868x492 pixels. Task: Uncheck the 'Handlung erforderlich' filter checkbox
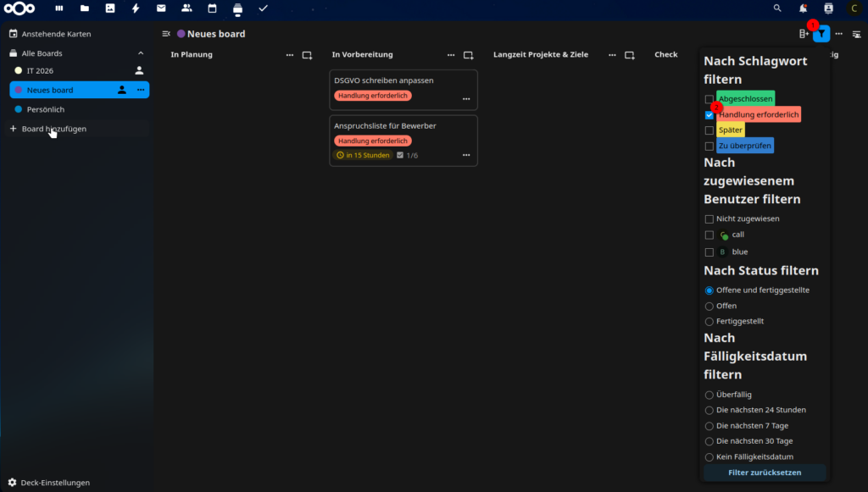(x=709, y=115)
